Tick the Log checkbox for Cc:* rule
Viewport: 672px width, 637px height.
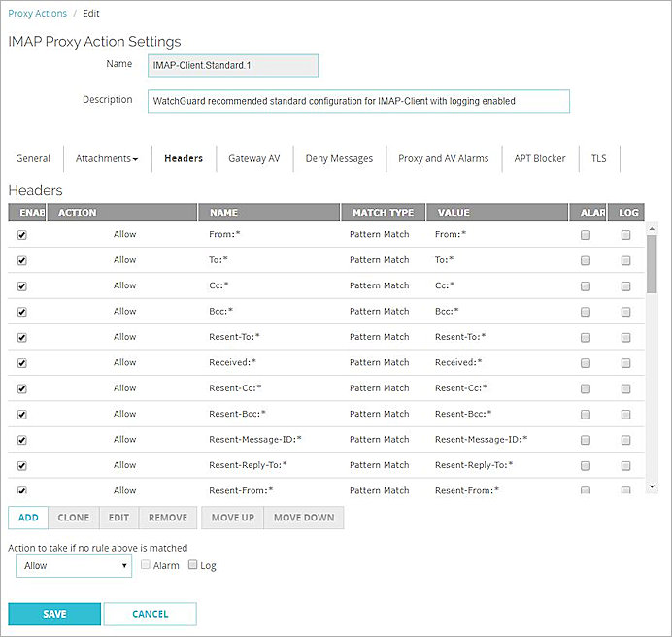pyautogui.click(x=625, y=286)
